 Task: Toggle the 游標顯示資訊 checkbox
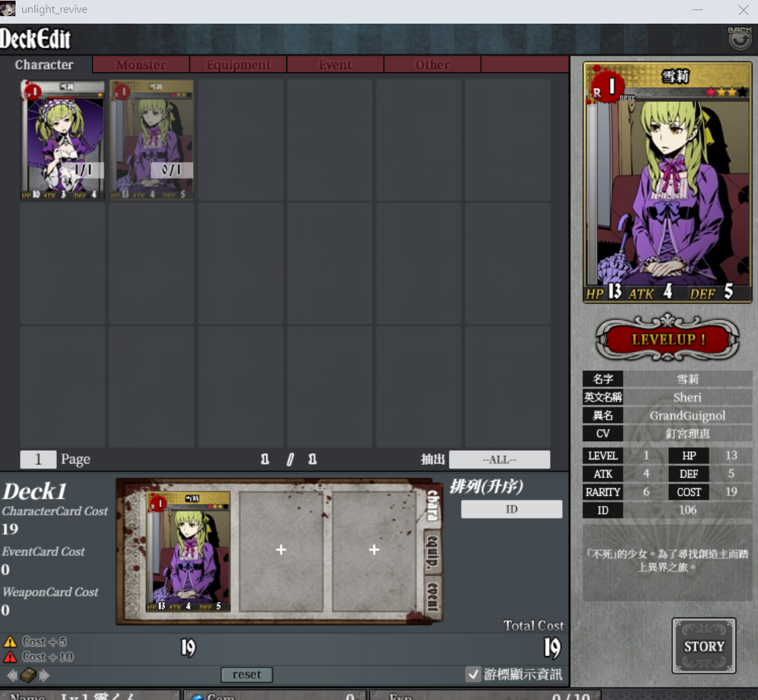pos(474,674)
